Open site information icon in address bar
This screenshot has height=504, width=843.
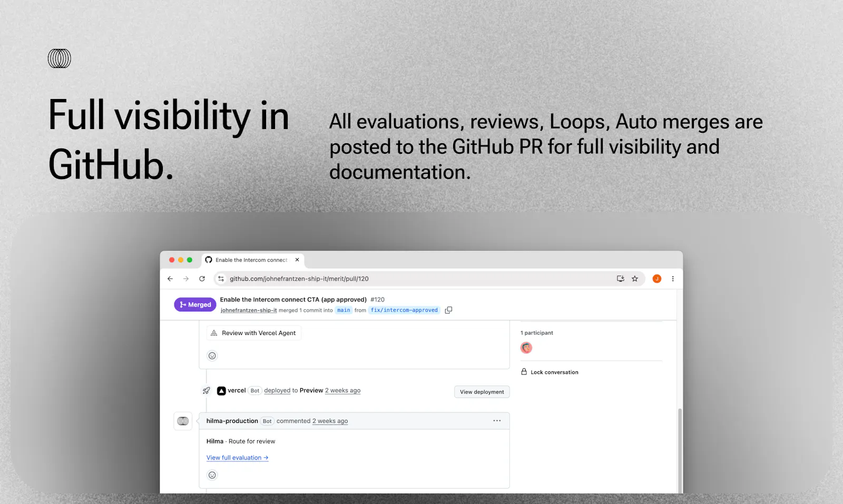tap(221, 279)
